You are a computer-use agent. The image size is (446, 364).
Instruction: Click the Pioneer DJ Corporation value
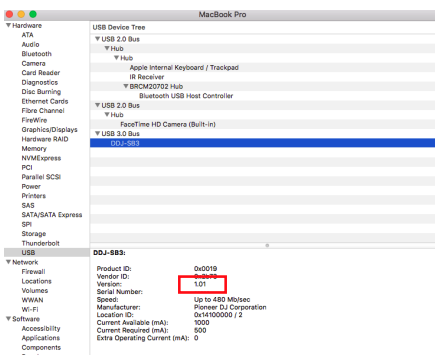pyautogui.click(x=230, y=307)
